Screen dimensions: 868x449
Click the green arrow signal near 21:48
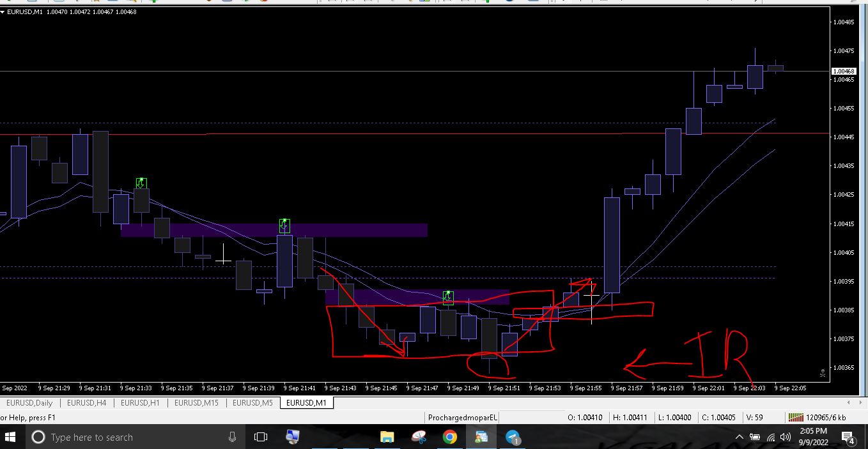tap(448, 297)
